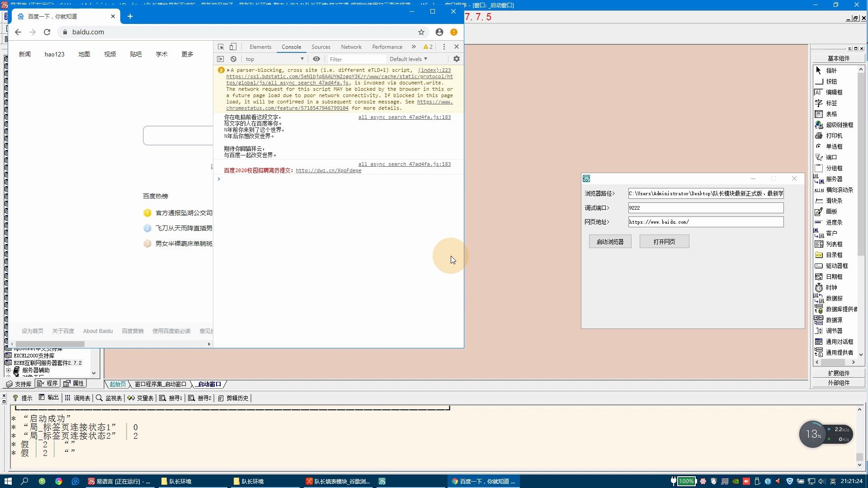868x488 pixels.
Task: Expand the 外部组件 section
Action: pyautogui.click(x=839, y=383)
